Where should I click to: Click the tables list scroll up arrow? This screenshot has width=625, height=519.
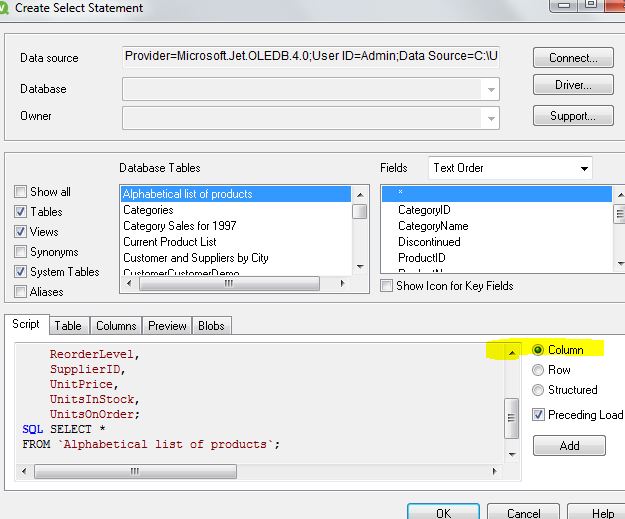coord(360,195)
